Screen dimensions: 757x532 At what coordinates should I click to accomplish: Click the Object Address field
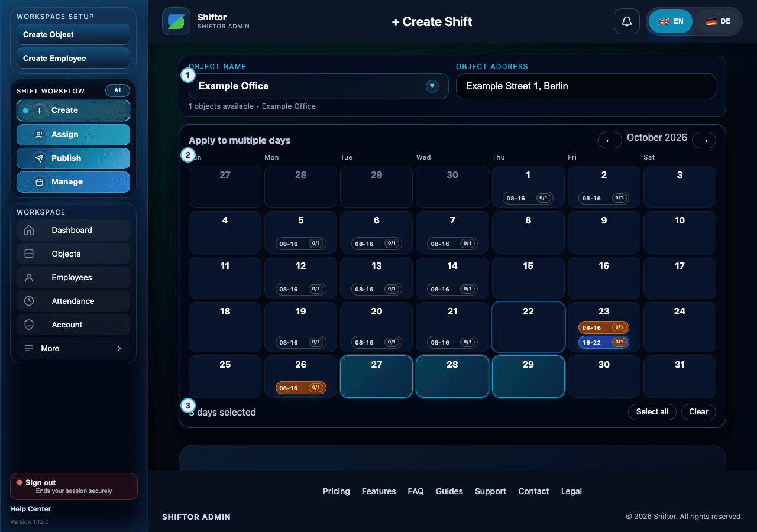(x=586, y=86)
